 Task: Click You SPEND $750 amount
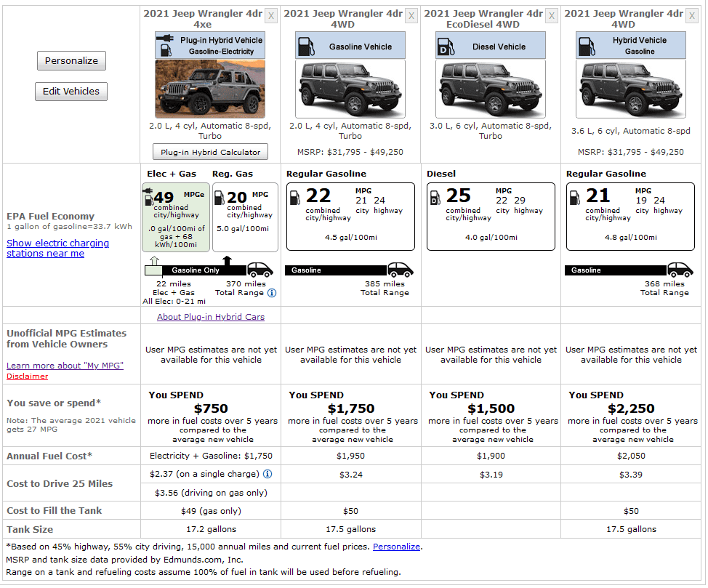coord(211,408)
